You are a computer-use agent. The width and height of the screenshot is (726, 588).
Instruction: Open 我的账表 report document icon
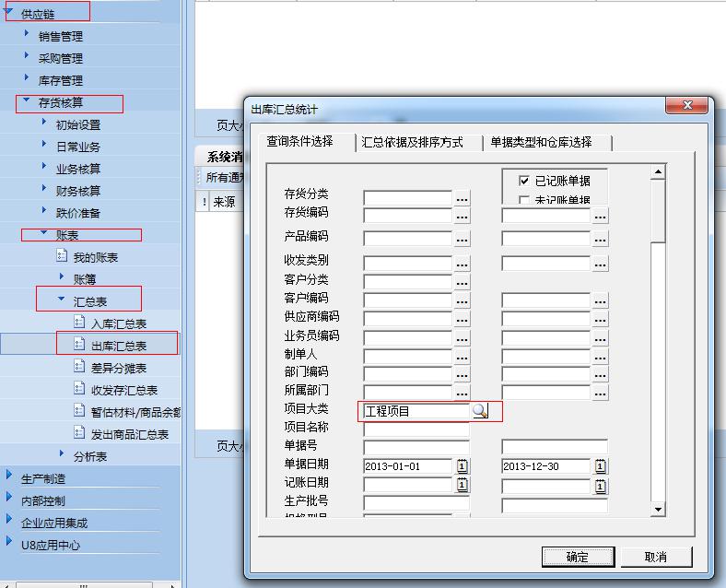[62, 255]
